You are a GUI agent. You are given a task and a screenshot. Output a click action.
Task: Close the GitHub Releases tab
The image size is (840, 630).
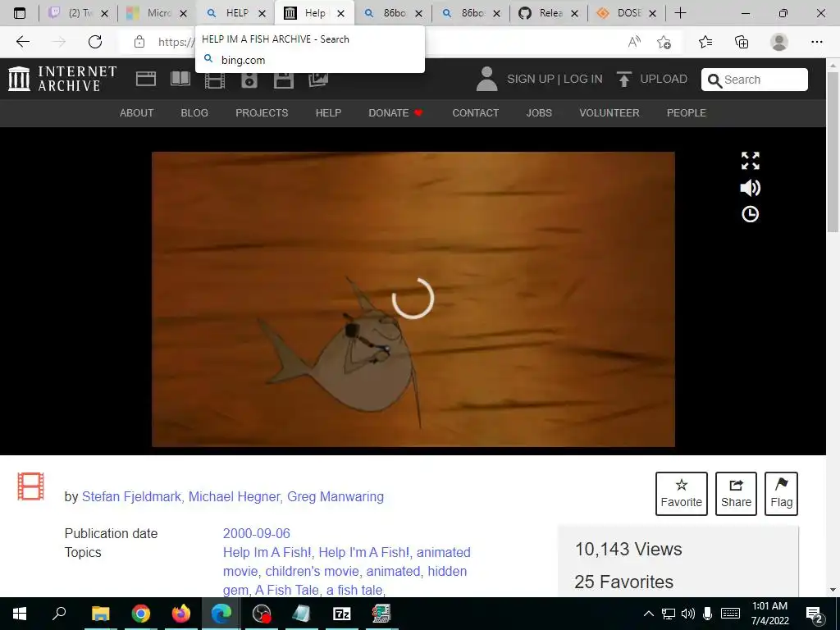pyautogui.click(x=574, y=13)
